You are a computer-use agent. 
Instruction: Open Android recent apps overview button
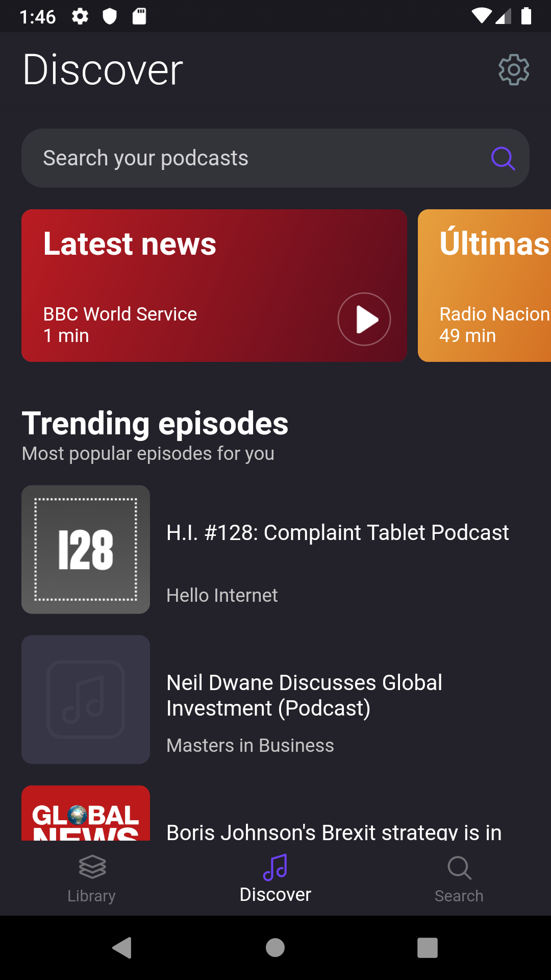point(428,948)
